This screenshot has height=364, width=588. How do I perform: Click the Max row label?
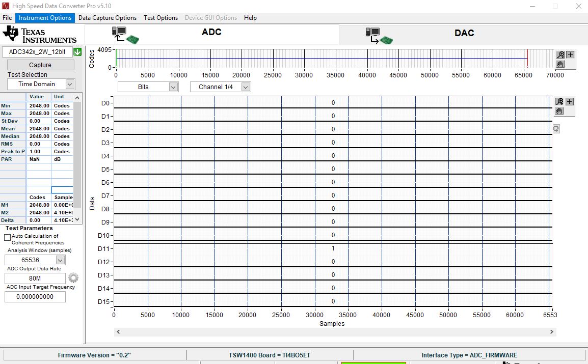pos(13,114)
